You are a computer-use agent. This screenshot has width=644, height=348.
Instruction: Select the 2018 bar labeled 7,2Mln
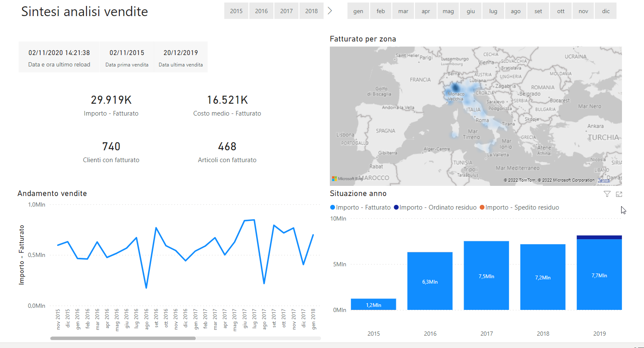click(x=543, y=277)
